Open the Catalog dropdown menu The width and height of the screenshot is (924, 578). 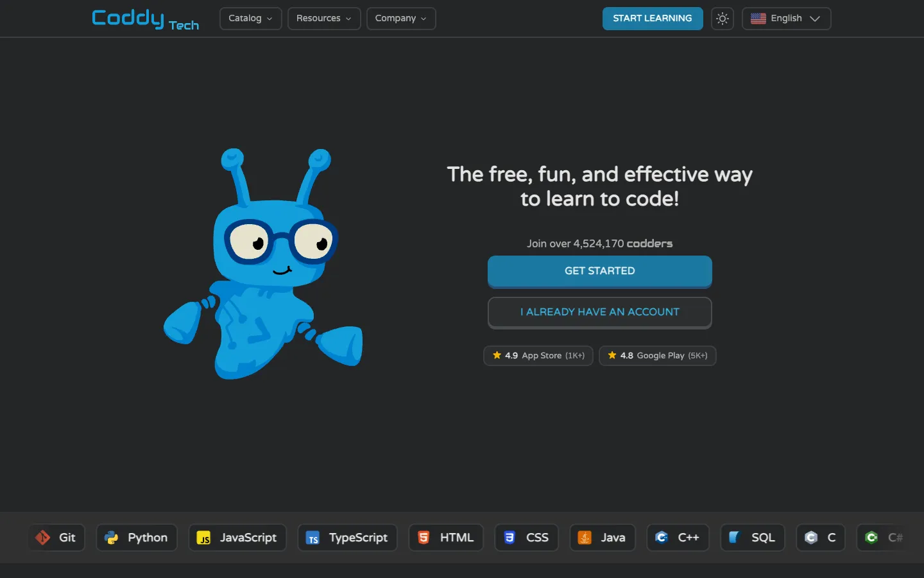pyautogui.click(x=250, y=19)
